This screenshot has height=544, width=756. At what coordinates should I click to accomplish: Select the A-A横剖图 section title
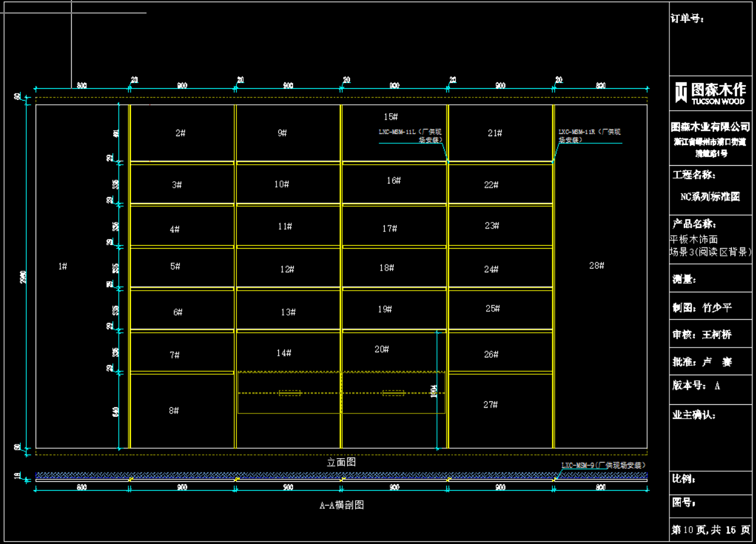[342, 505]
